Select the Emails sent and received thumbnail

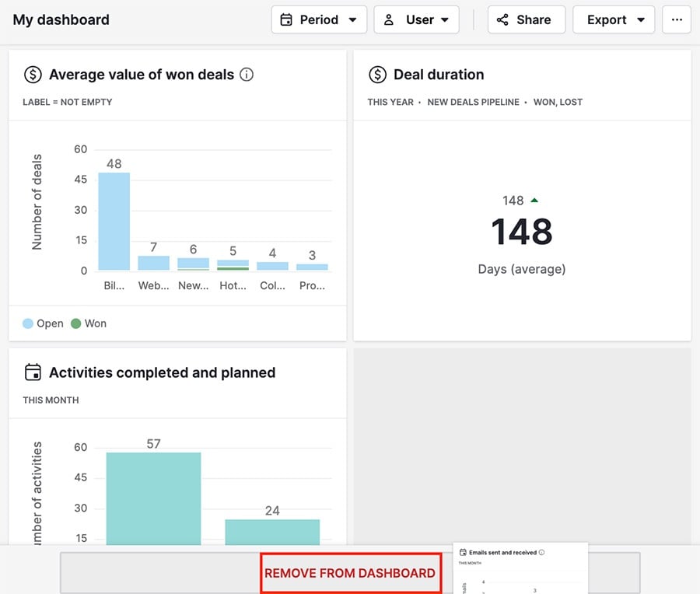click(520, 569)
